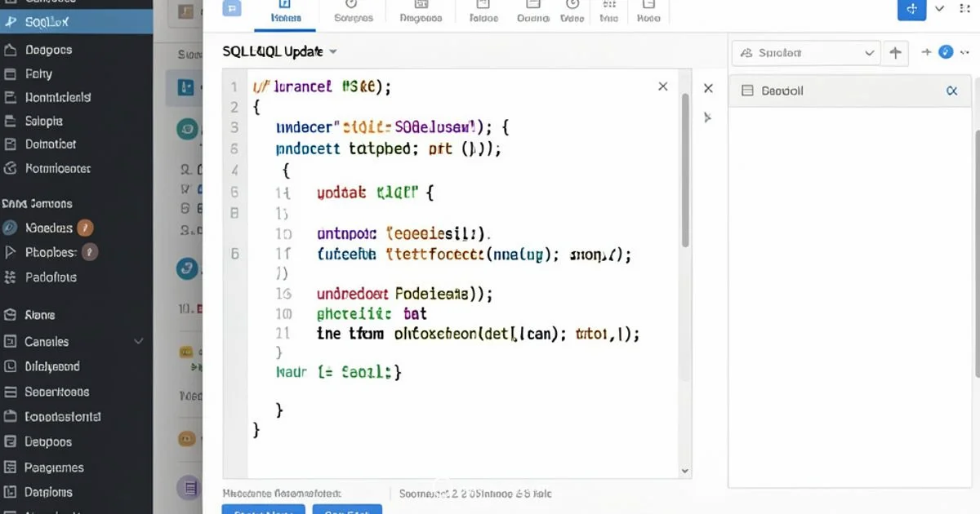The width and height of the screenshot is (980, 514).
Task: Click the blue Start button at the bottom
Action: [262, 511]
